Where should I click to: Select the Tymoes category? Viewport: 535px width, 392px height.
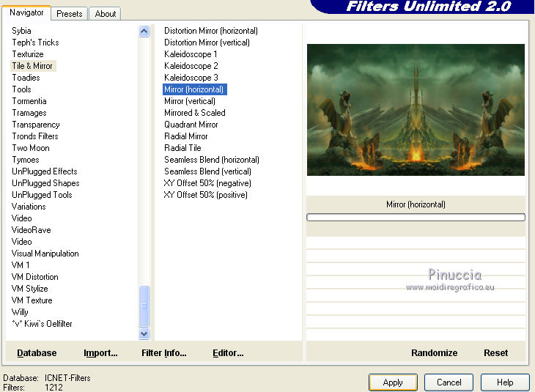[x=26, y=160]
